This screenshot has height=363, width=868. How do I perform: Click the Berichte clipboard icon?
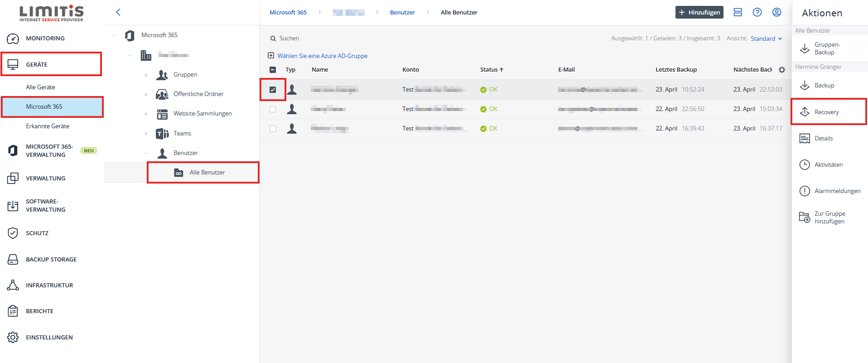pyautogui.click(x=13, y=311)
